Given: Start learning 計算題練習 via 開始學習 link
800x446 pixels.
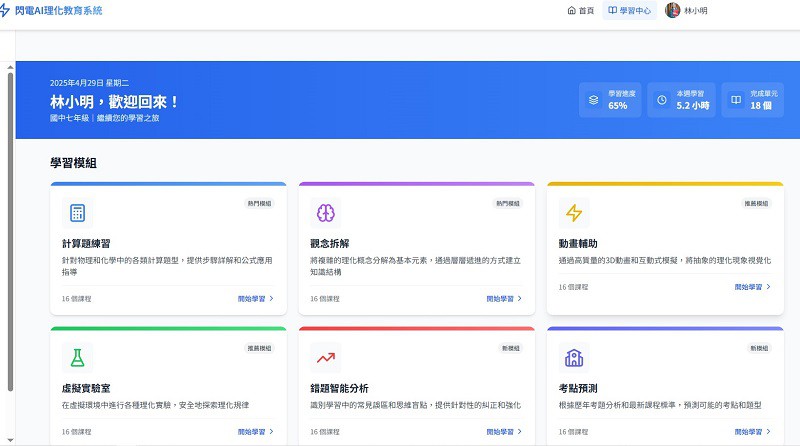Looking at the screenshot, I should (x=255, y=298).
